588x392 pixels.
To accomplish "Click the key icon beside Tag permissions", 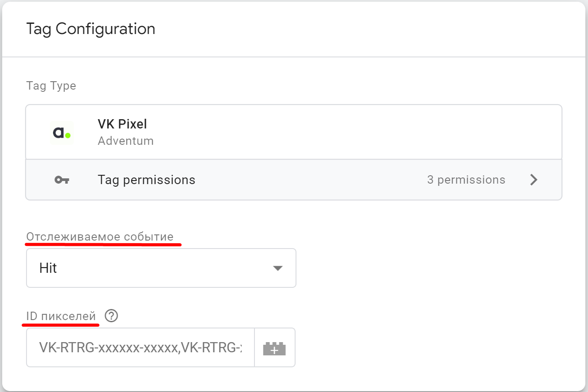I will tap(61, 180).
